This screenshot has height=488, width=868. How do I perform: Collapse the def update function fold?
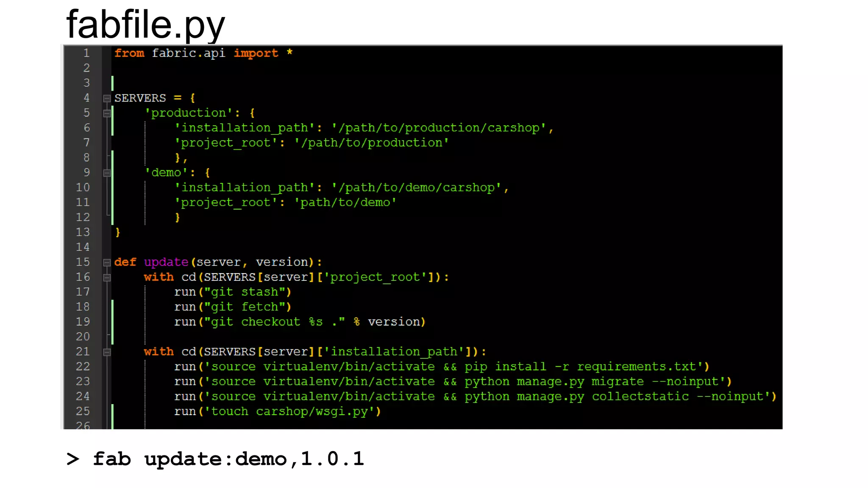pyautogui.click(x=107, y=263)
